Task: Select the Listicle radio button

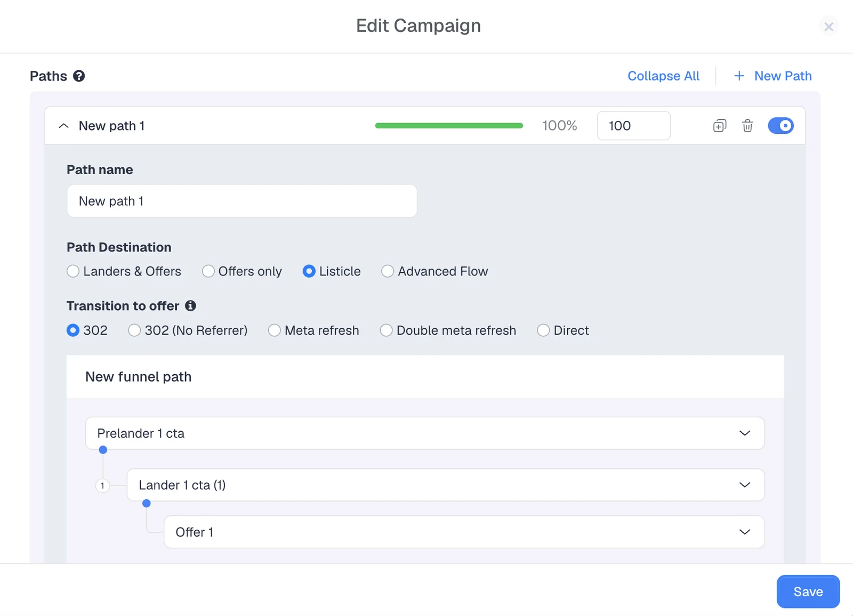Action: coord(309,271)
